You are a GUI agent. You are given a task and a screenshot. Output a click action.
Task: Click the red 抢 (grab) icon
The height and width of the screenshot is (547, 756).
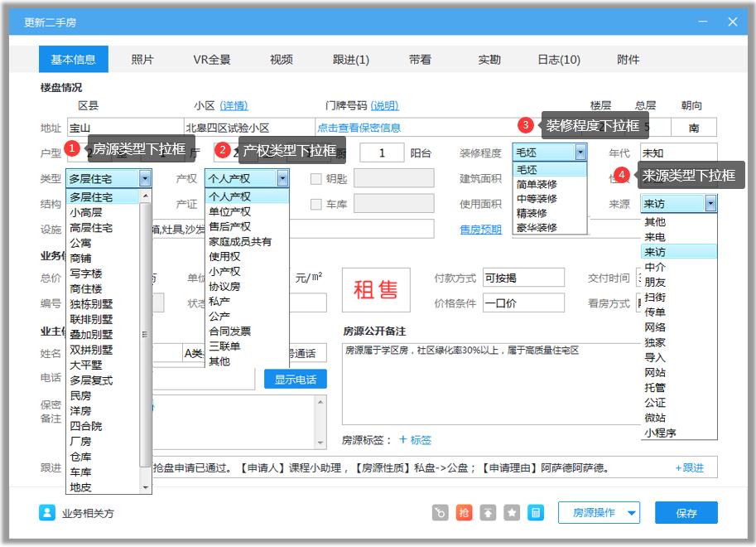(465, 512)
